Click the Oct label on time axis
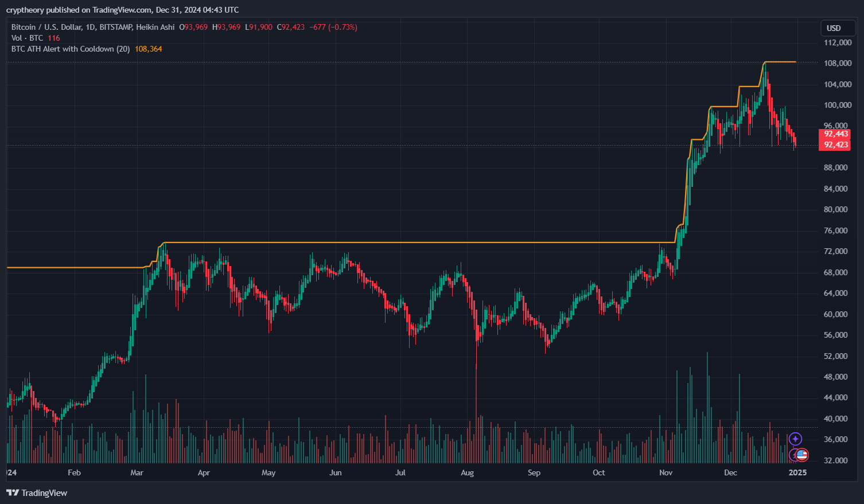The width and height of the screenshot is (864, 504). [599, 472]
